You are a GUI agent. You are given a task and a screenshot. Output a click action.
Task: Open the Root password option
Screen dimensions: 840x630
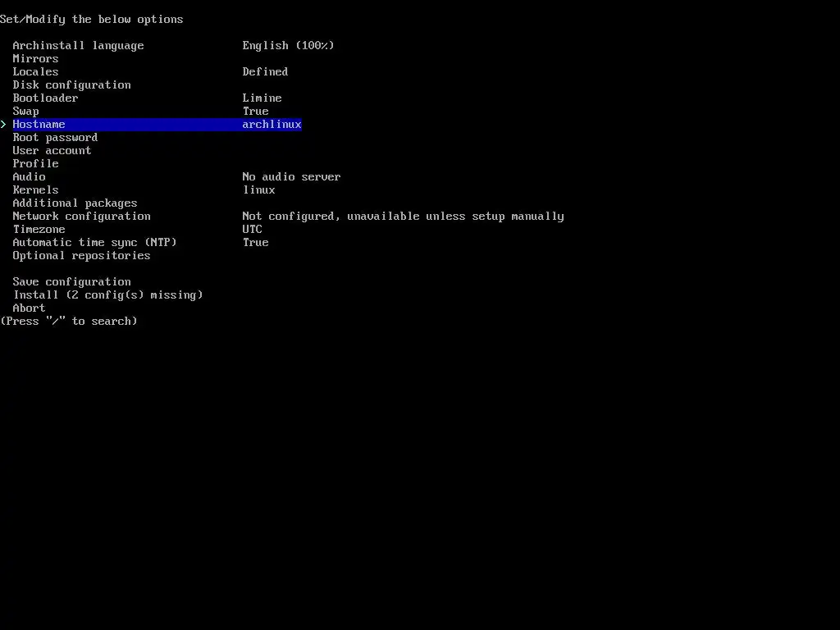click(55, 138)
